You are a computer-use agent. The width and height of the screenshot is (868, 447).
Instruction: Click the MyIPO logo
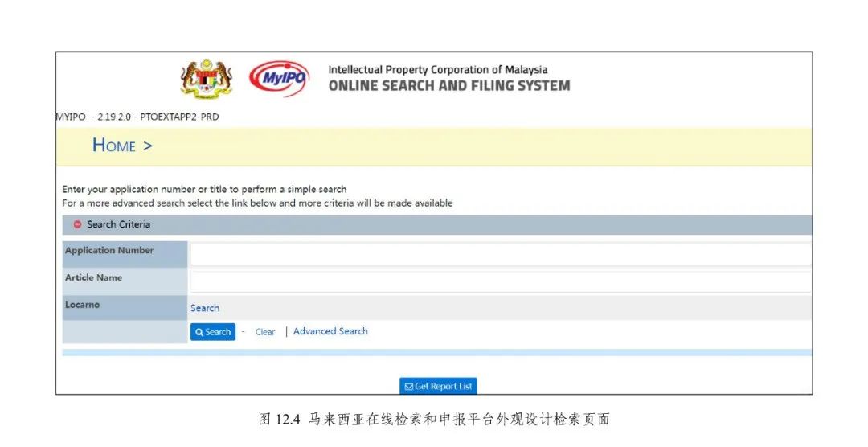pos(279,80)
